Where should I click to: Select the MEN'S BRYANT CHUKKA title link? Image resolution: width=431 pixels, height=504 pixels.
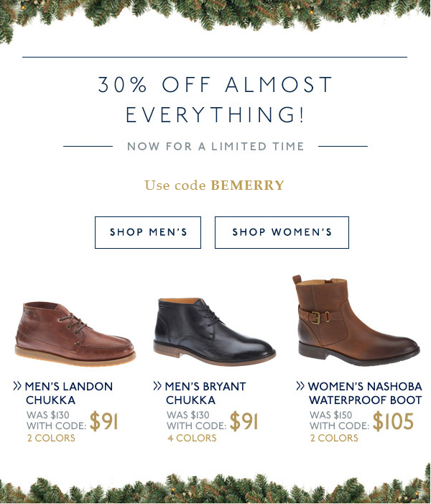[205, 393]
